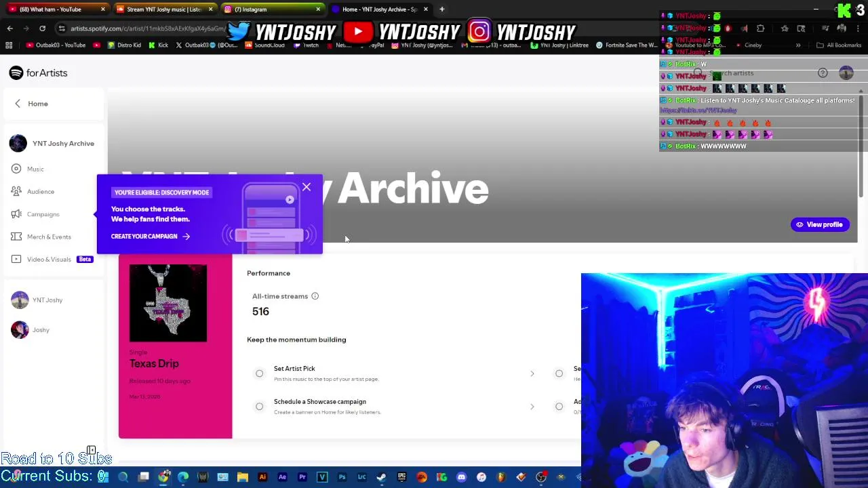
Task: Switch to YNT Joshy artist profile
Action: [37, 300]
